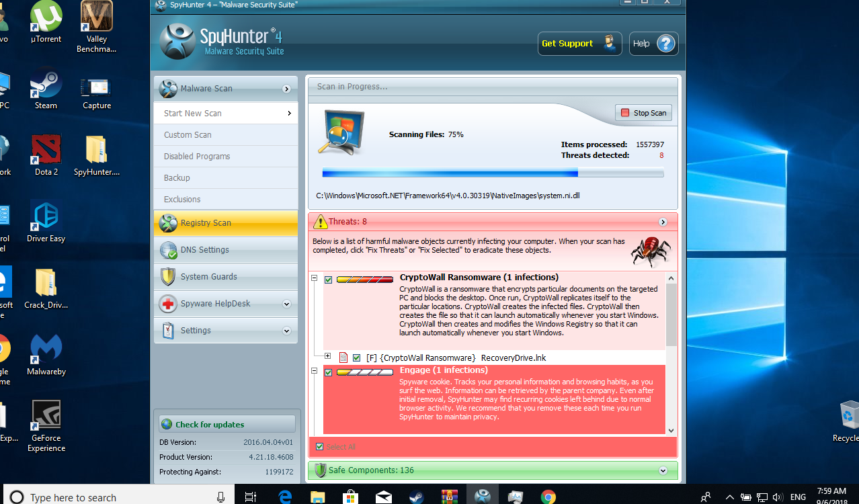Click the Start New Scan submenu arrow
The image size is (859, 504).
290,113
